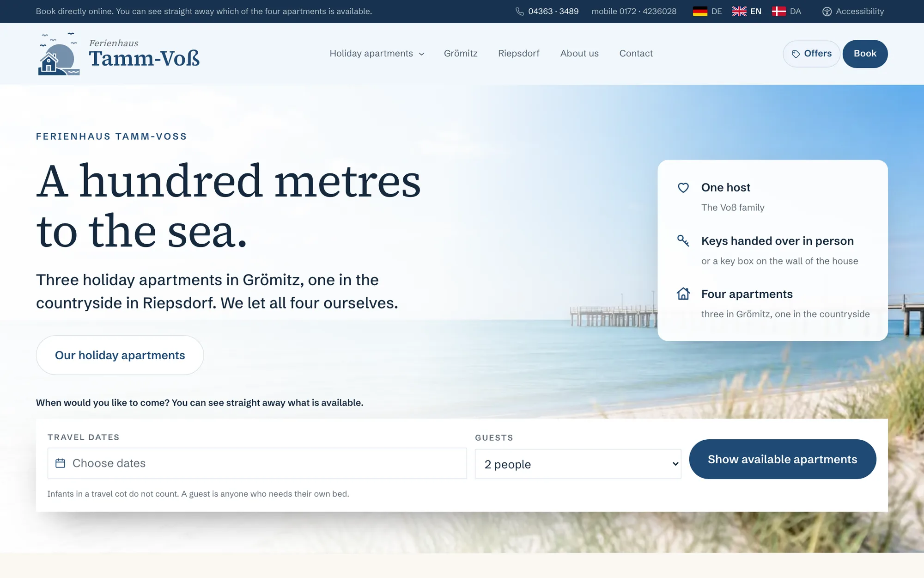
Task: Open the Accessibility icon options
Action: coord(827,12)
